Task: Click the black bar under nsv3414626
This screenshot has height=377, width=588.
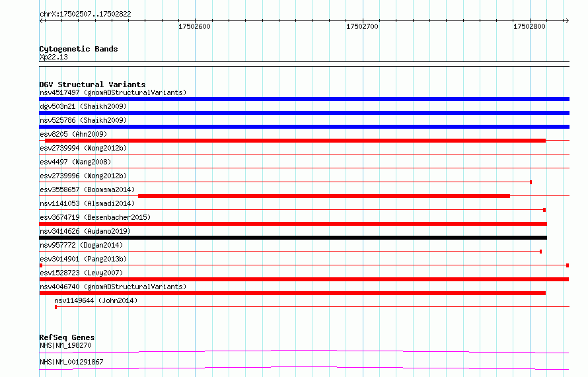Action: pos(293,238)
